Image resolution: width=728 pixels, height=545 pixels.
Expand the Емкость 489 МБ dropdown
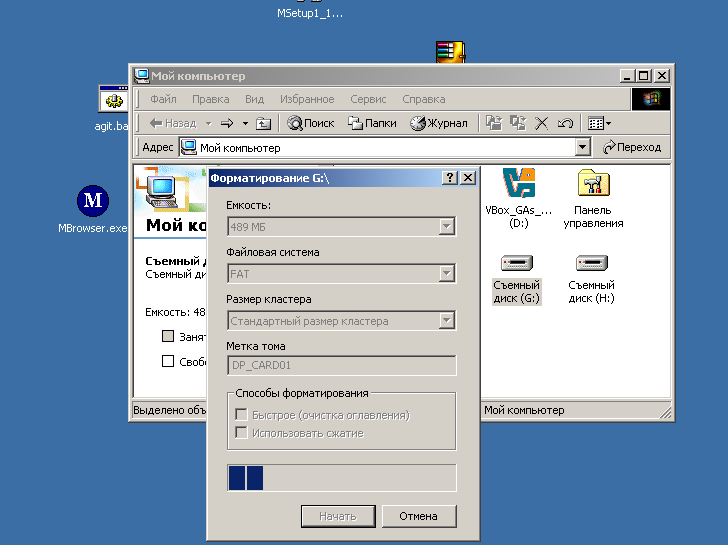(x=447, y=227)
